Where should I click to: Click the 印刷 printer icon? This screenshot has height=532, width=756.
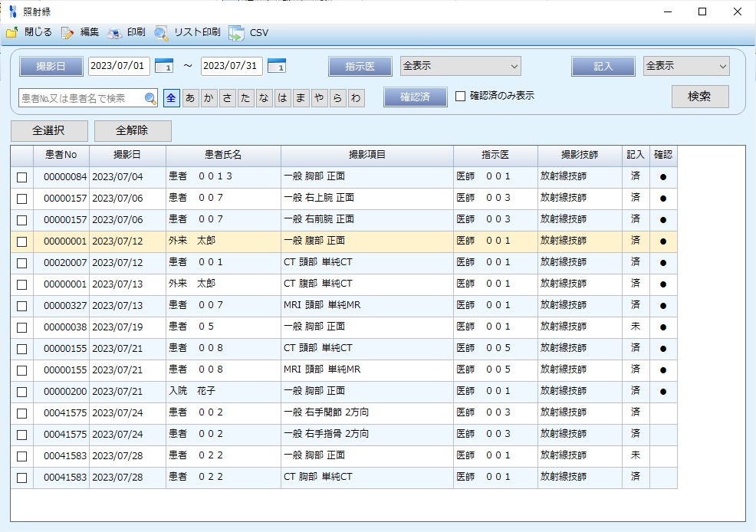pyautogui.click(x=115, y=32)
